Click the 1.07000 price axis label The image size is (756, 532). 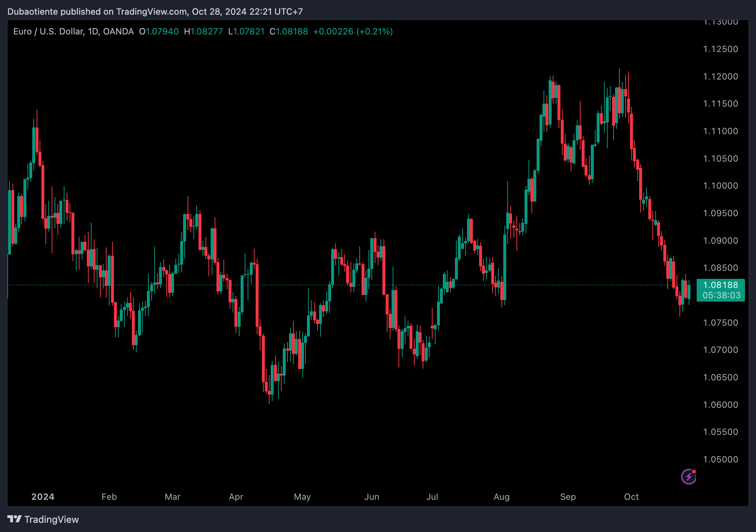tap(720, 350)
